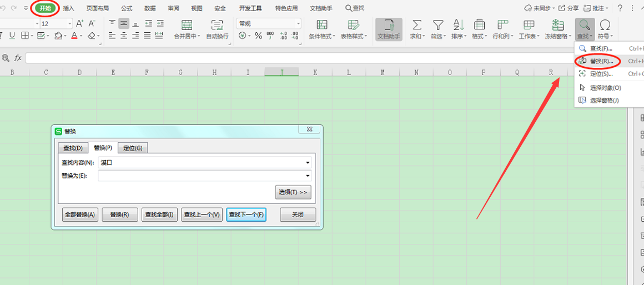The width and height of the screenshot is (644, 285).
Task: Open the 常规 number format dropdown
Action: (298, 23)
